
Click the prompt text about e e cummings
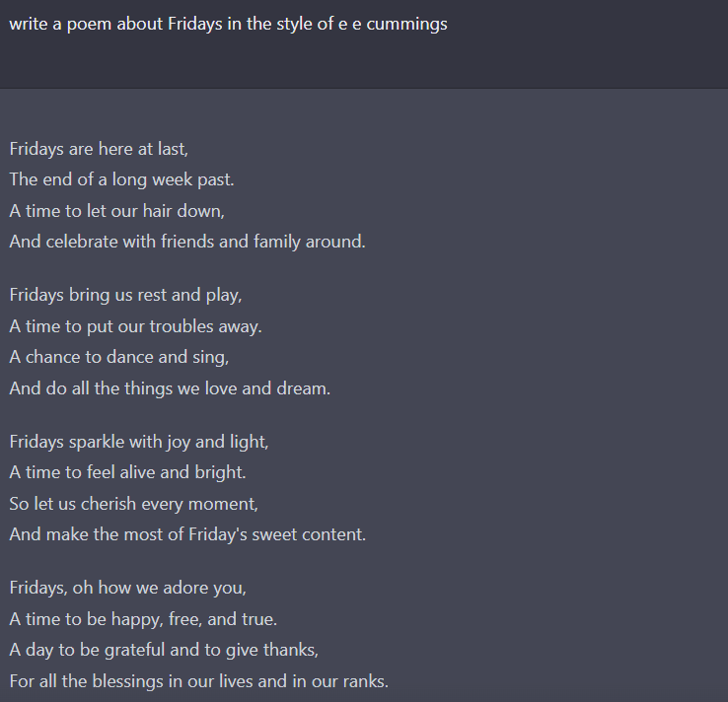pos(228,24)
